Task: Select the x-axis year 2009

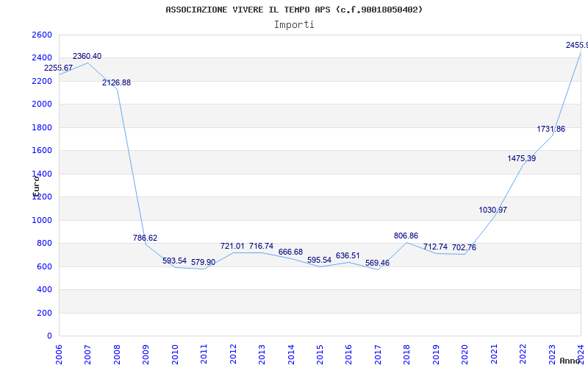Action: point(146,355)
